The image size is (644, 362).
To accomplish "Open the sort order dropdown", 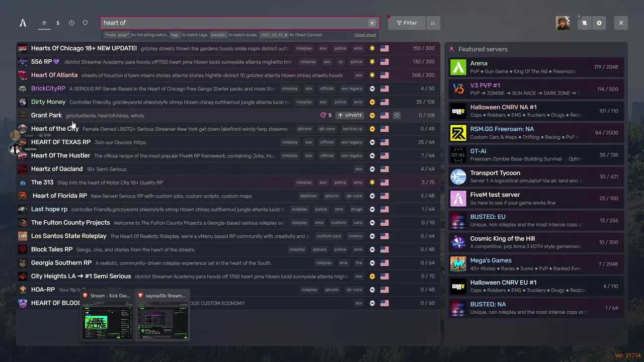I will (x=433, y=23).
